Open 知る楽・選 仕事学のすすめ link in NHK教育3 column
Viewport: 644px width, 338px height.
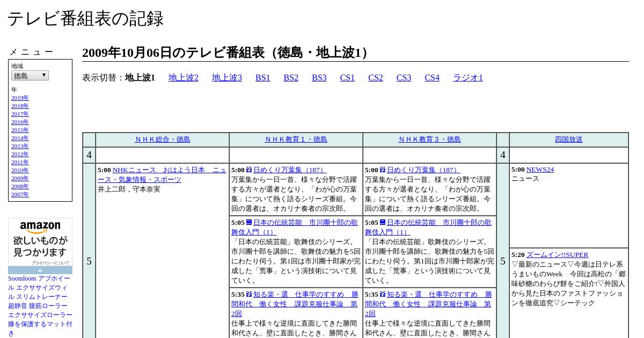[428, 304]
